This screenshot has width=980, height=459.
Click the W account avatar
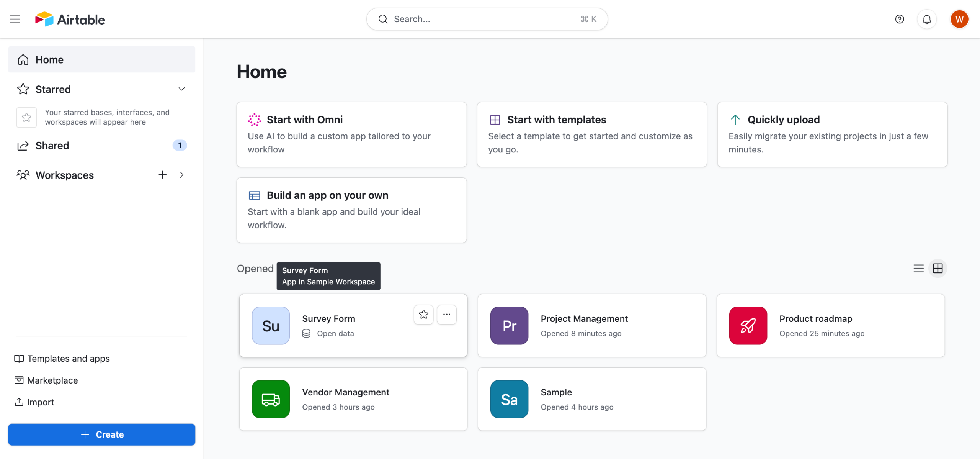[959, 19]
